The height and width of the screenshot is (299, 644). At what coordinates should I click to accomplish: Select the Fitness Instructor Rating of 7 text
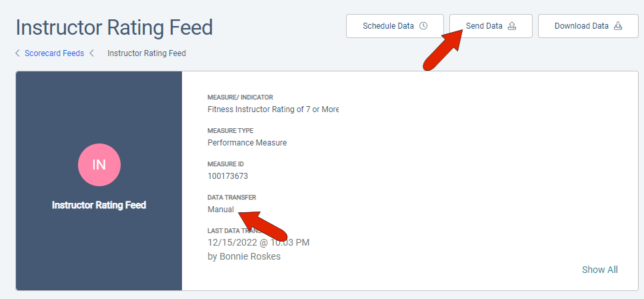(x=273, y=109)
